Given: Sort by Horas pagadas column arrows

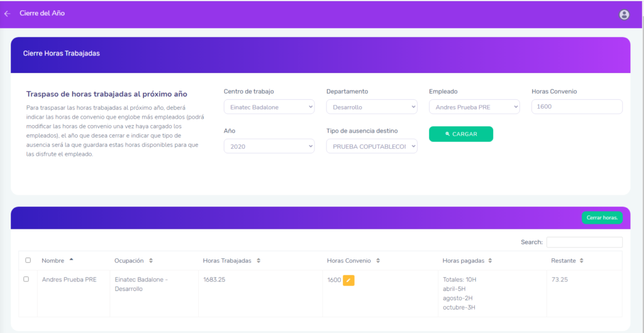Looking at the screenshot, I should pyautogui.click(x=490, y=261).
